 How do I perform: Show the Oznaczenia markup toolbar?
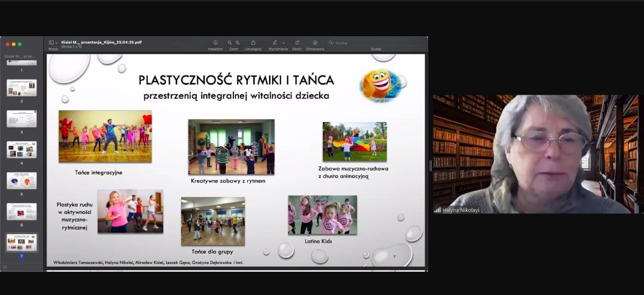315,43
